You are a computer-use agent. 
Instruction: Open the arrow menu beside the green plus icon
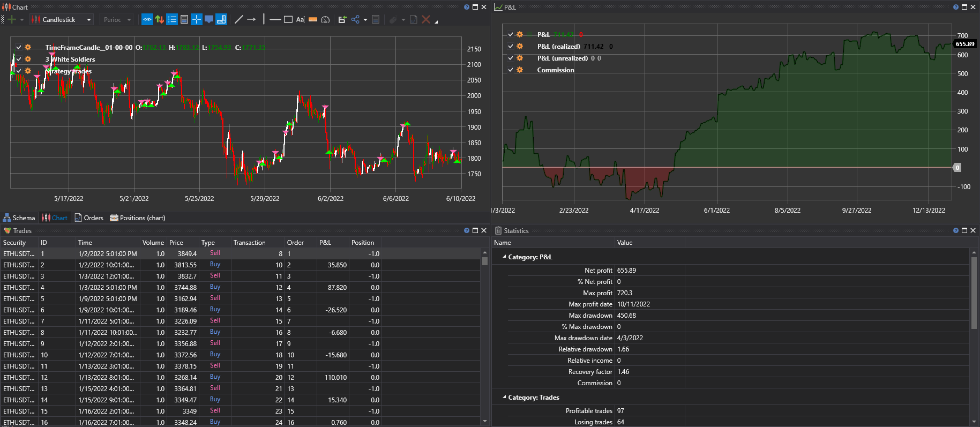tap(22, 19)
